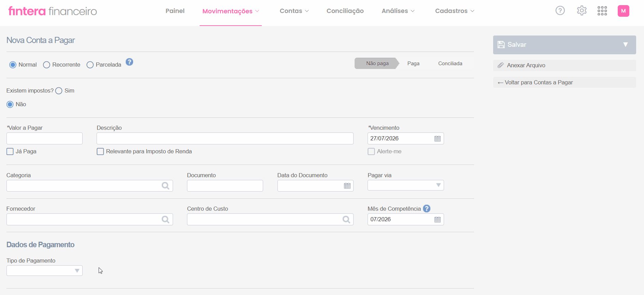Click Voltar para Contas a Pagar
Viewport: 644px width, 295px height.
(x=564, y=82)
